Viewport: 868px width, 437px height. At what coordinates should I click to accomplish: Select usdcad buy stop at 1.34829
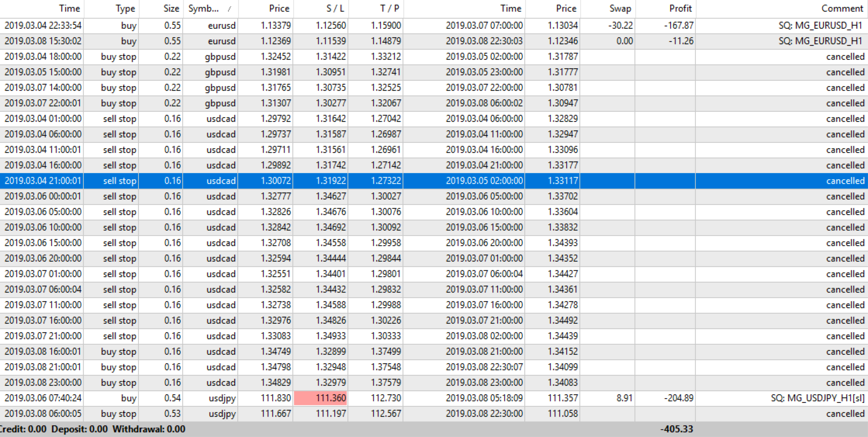pos(275,383)
